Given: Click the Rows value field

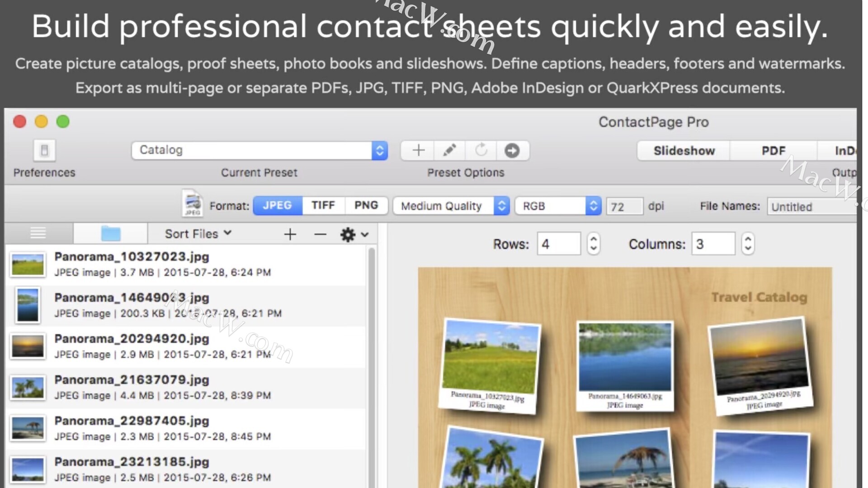Looking at the screenshot, I should click(x=559, y=244).
